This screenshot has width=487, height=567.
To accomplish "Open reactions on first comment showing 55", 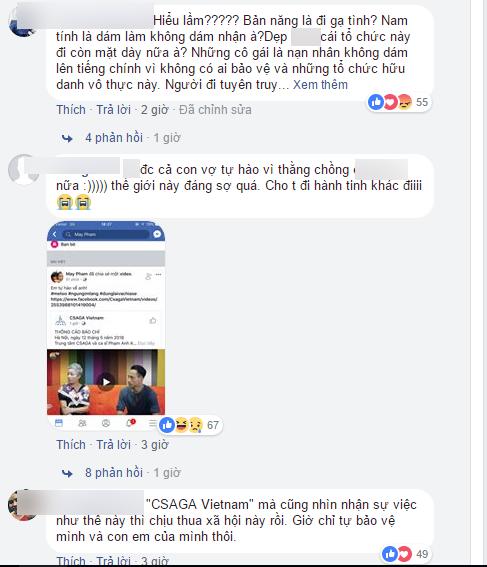I will coord(398,102).
